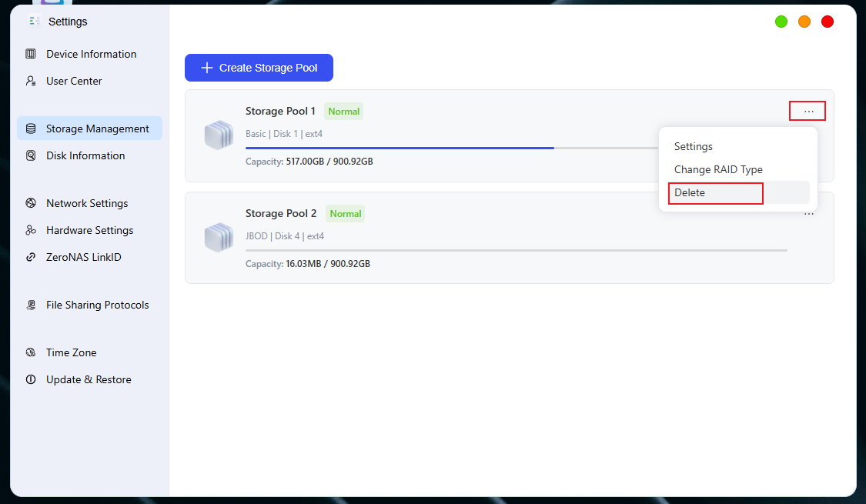Click the Storage Management database icon

click(x=31, y=129)
